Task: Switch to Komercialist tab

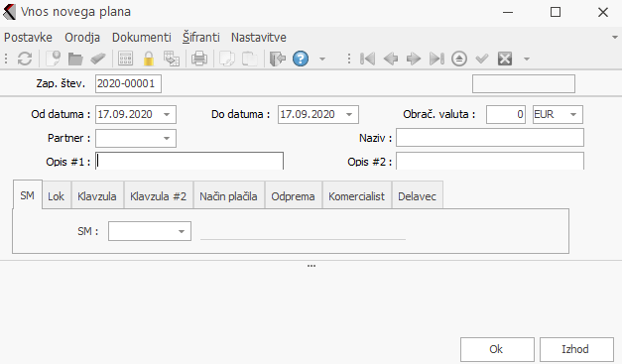Action: tap(356, 196)
